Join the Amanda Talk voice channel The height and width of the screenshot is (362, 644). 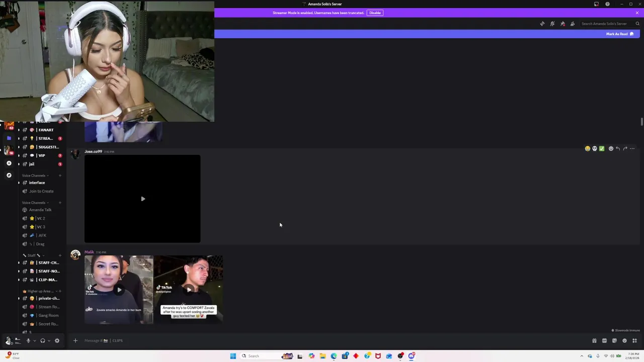(x=40, y=210)
